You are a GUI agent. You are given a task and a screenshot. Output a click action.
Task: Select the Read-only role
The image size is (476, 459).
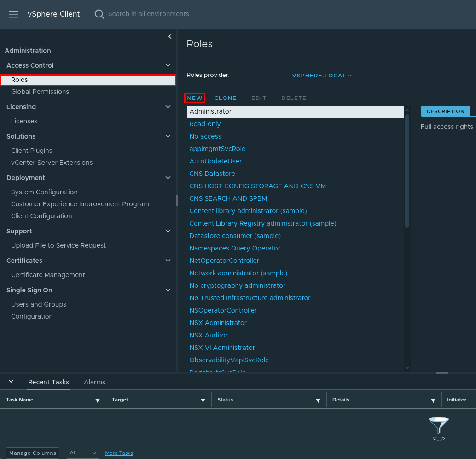coord(205,124)
